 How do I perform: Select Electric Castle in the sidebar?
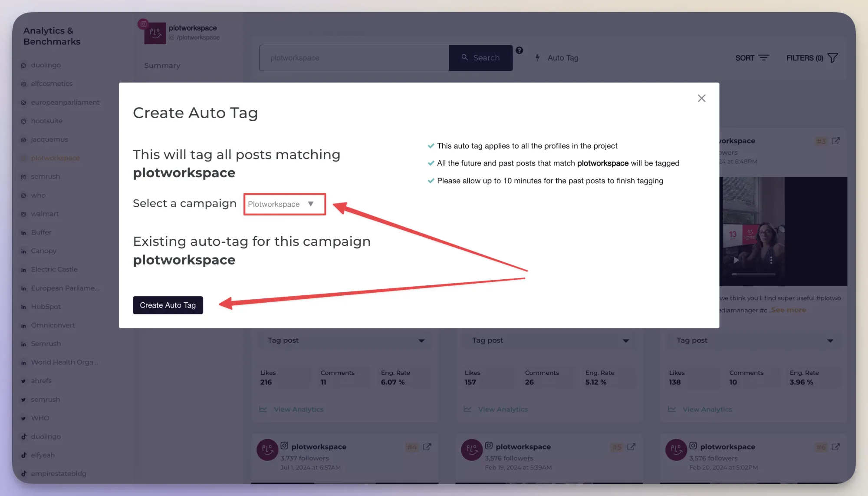(54, 270)
